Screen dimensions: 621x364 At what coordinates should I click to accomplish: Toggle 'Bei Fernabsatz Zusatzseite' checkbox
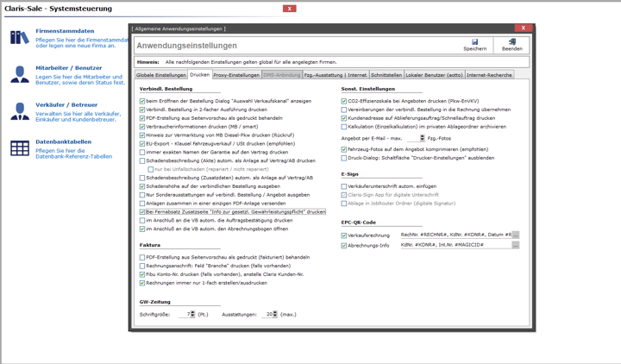click(142, 212)
